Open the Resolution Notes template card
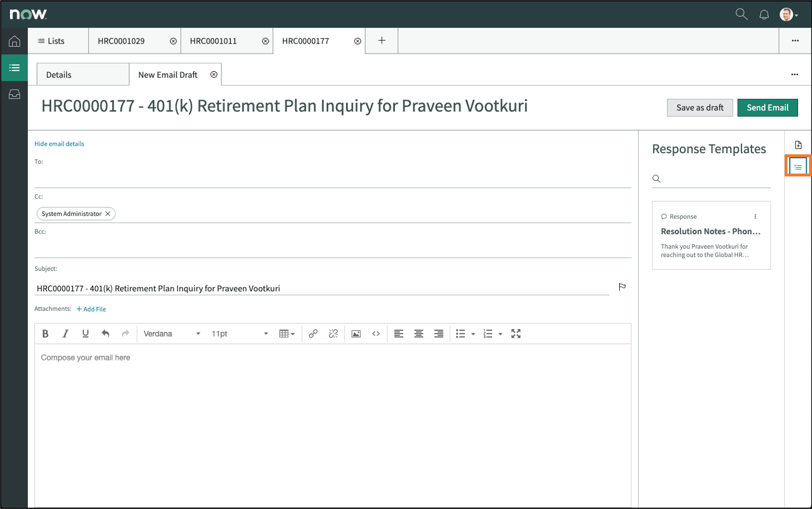The image size is (812, 509). click(711, 235)
